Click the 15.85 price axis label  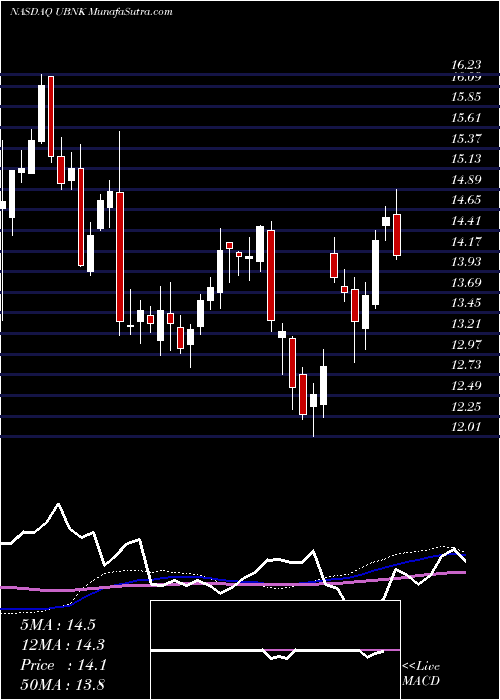click(x=466, y=97)
